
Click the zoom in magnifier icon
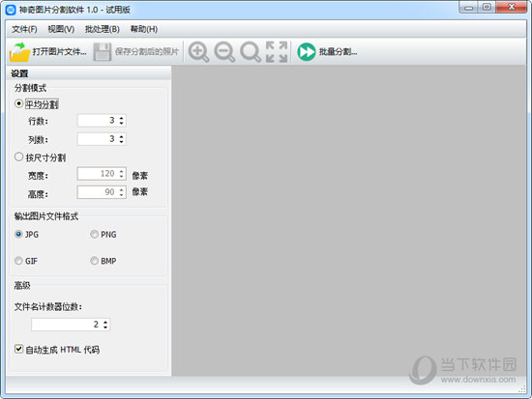(x=199, y=52)
